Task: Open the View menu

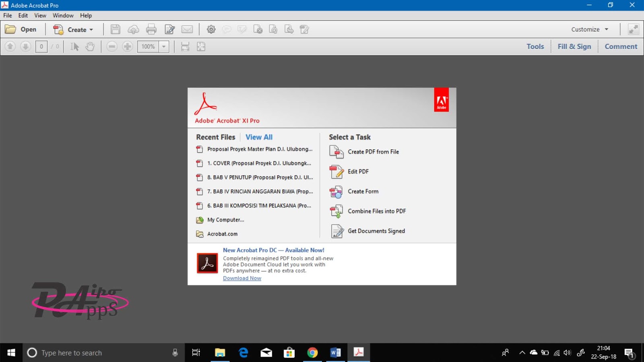Action: [40, 15]
